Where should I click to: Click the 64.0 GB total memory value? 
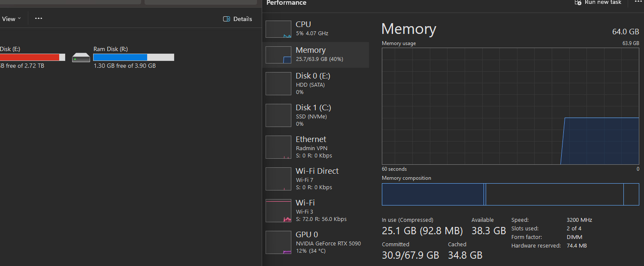tap(626, 32)
